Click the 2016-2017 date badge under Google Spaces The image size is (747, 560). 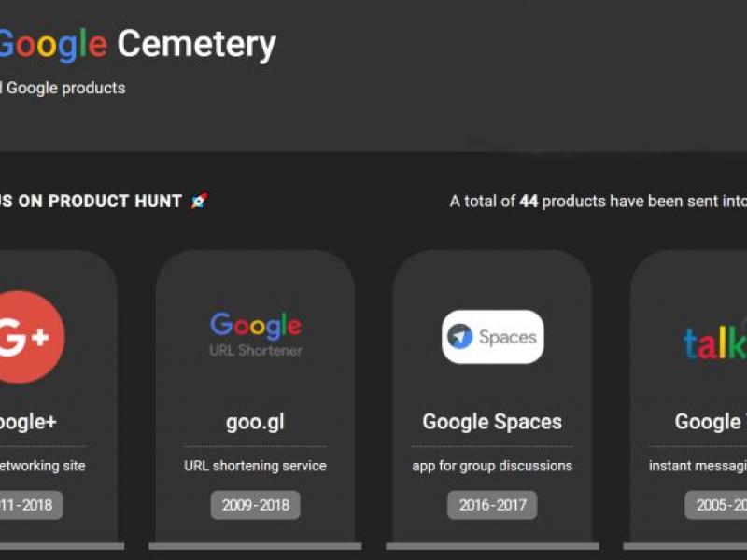point(491,505)
